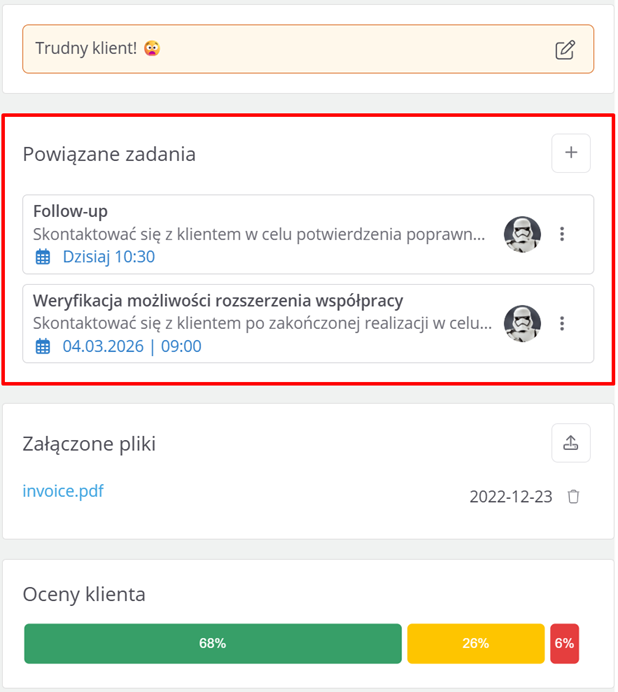This screenshot has width=618, height=692.
Task: Click the red 6% rating segment
Action: coord(564,644)
